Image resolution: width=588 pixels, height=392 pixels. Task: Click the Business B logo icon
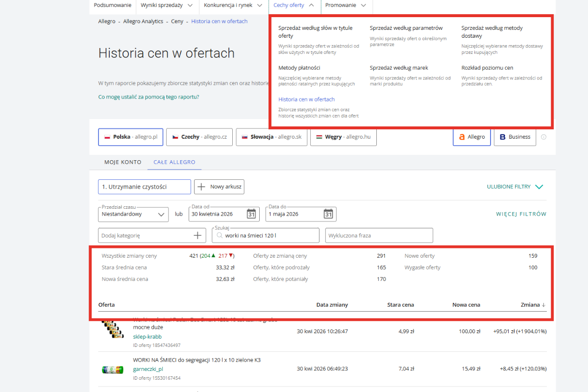pos(502,137)
